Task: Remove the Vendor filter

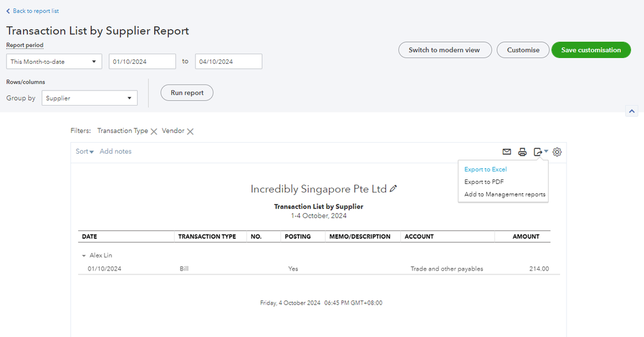Action: coord(190,131)
